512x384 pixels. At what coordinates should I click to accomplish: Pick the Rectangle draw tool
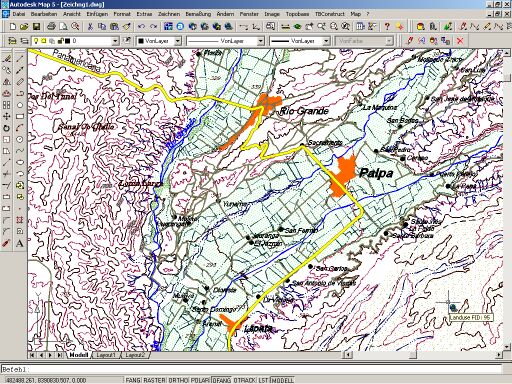coord(20,116)
